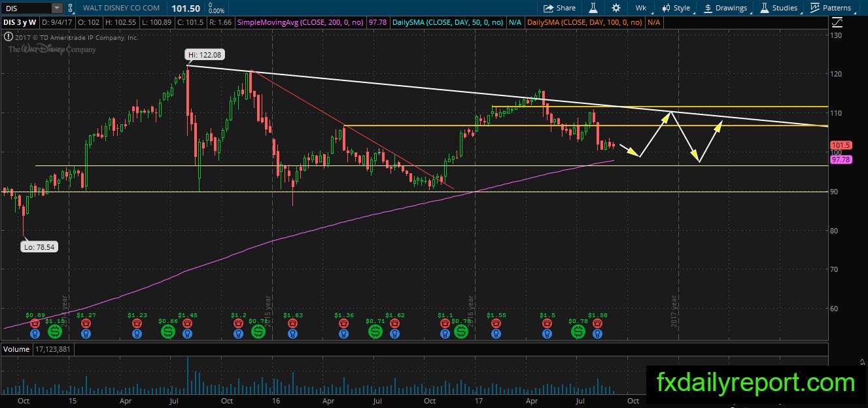The width and height of the screenshot is (868, 408).
Task: Open the Studies menu
Action: pos(779,8)
